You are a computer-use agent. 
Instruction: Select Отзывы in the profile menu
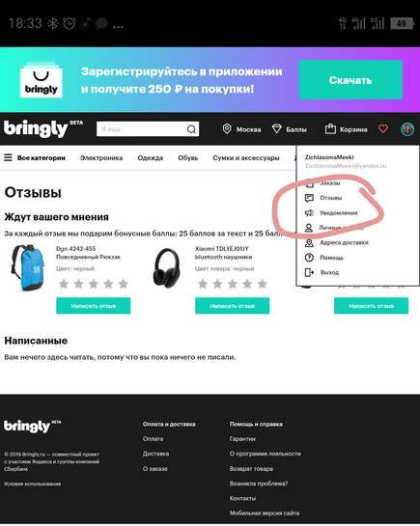coord(330,198)
